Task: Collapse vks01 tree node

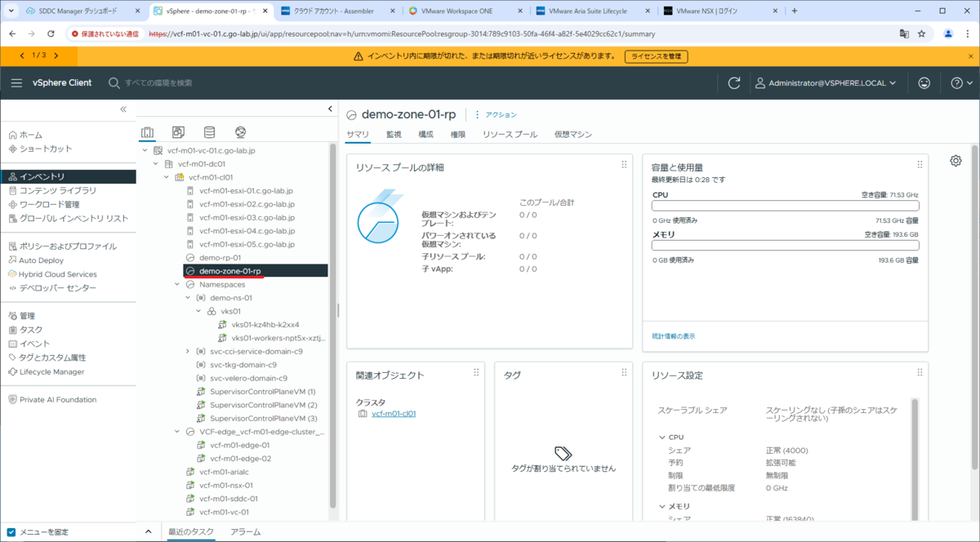Action: click(x=198, y=311)
